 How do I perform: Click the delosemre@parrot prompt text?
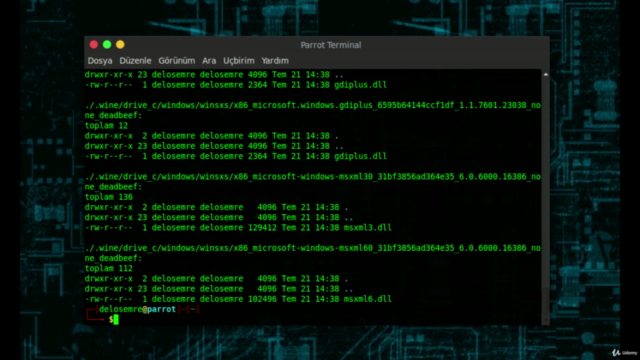(138, 309)
